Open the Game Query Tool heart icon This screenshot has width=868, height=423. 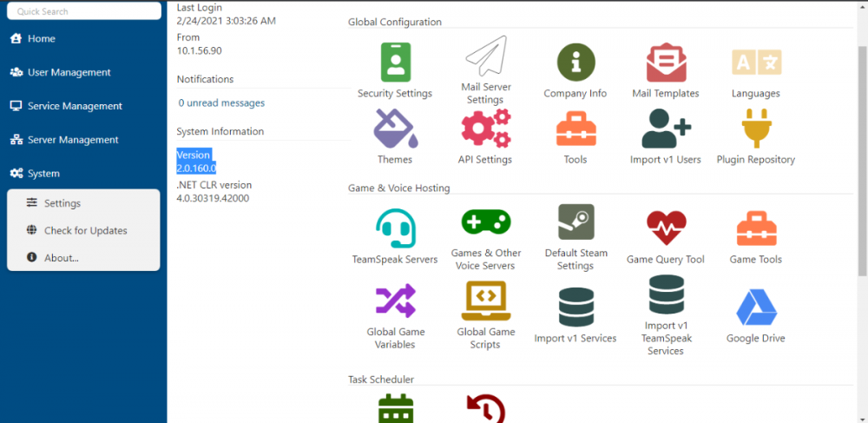coord(666,228)
